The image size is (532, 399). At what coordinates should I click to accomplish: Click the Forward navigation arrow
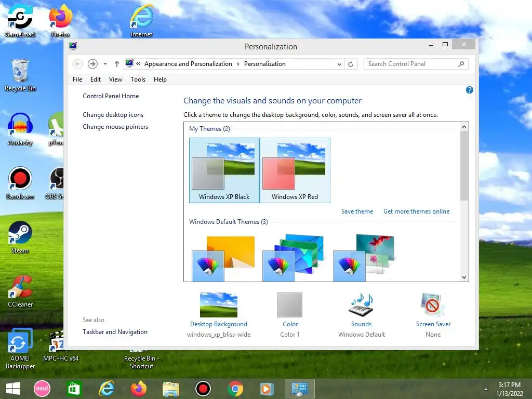[92, 64]
